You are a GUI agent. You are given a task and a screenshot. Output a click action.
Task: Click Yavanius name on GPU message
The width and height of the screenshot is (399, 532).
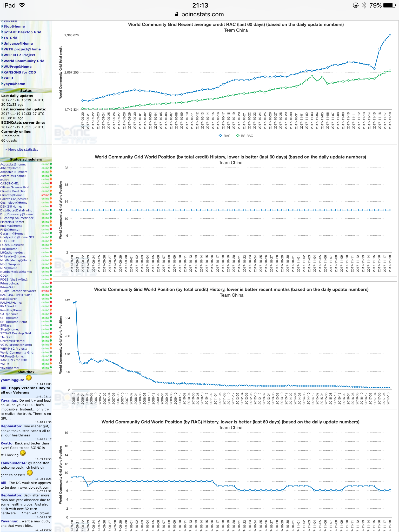click(9, 400)
